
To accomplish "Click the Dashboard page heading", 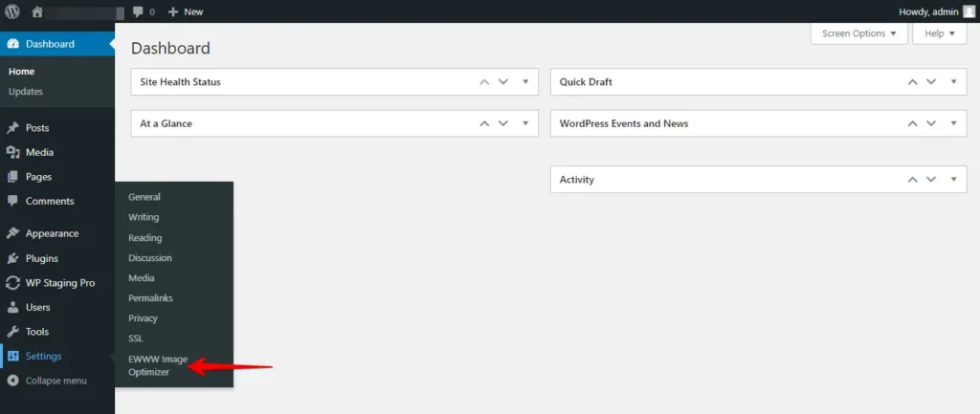I will [x=170, y=48].
